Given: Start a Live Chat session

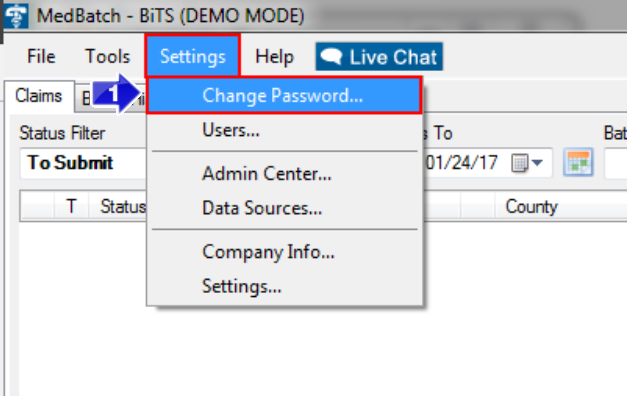Looking at the screenshot, I should [379, 56].
